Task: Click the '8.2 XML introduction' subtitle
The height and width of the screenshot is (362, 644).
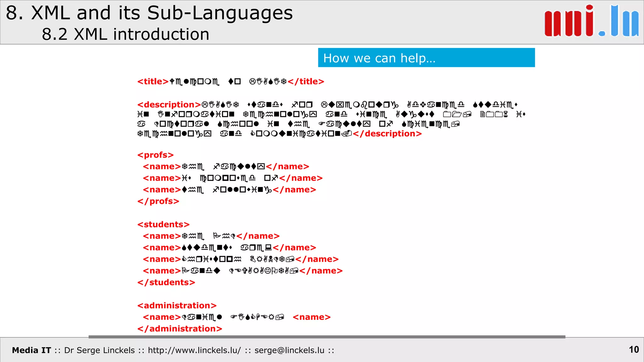Action: click(125, 34)
